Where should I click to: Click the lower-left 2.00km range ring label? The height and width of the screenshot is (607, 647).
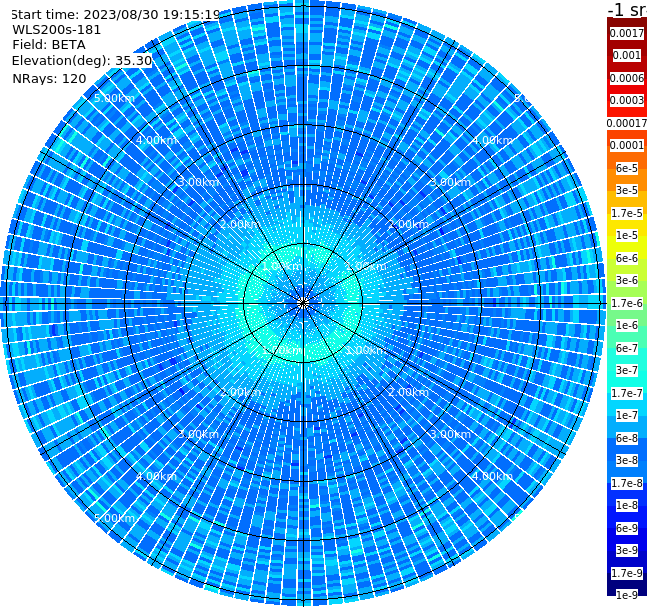(x=241, y=392)
